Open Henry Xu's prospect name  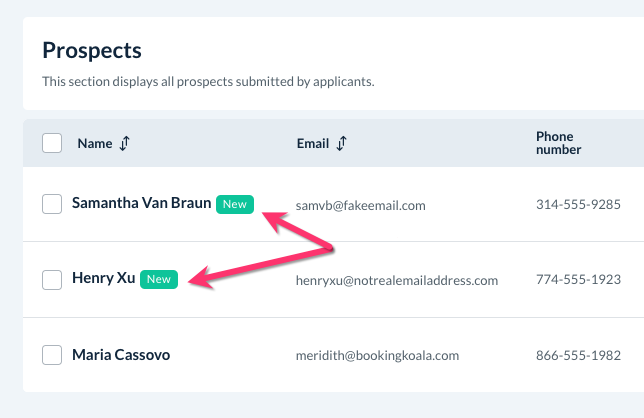(x=103, y=279)
